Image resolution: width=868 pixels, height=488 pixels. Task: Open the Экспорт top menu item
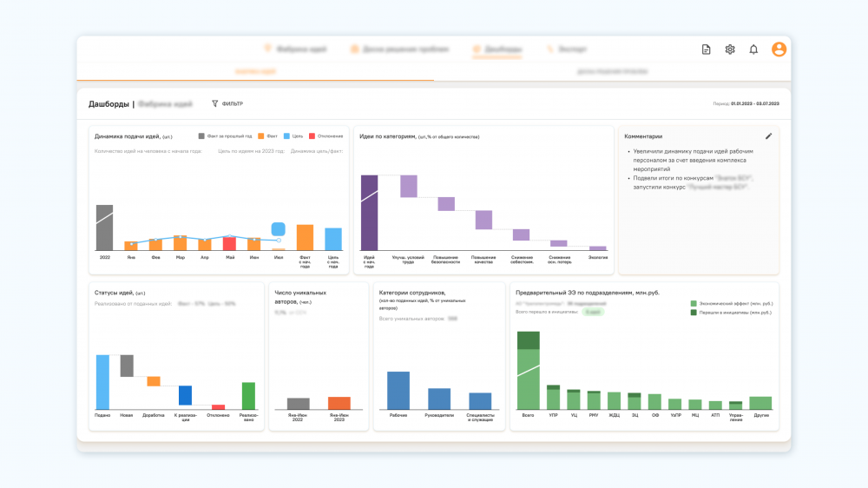pos(572,49)
